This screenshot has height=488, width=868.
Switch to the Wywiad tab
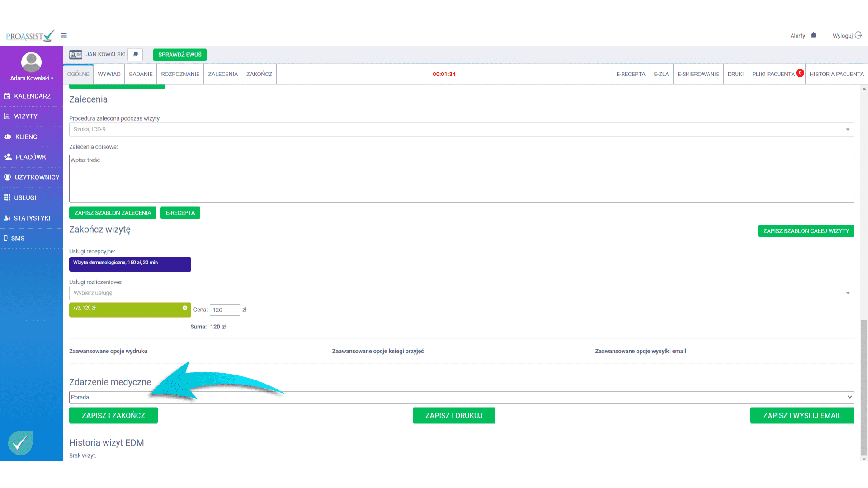click(109, 74)
